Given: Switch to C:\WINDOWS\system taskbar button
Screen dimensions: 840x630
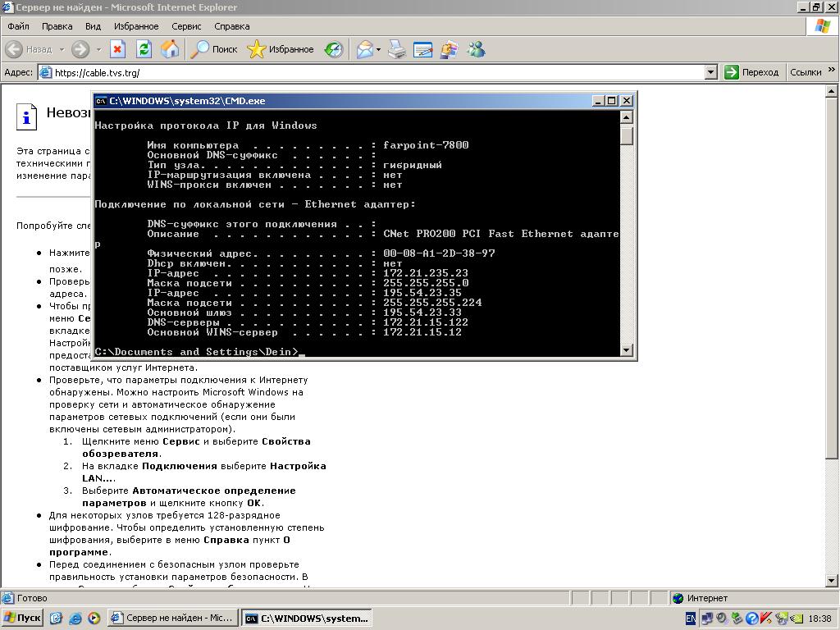Looking at the screenshot, I should click(307, 618).
